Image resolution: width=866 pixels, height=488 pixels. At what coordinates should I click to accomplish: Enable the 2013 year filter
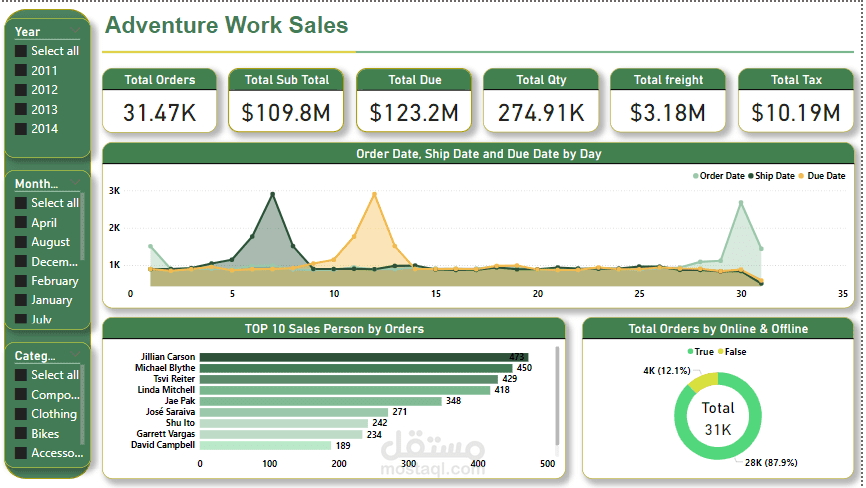[x=21, y=109]
